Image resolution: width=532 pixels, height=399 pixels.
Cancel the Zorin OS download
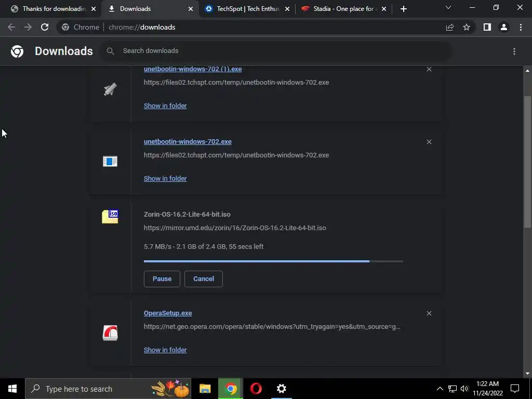point(204,279)
